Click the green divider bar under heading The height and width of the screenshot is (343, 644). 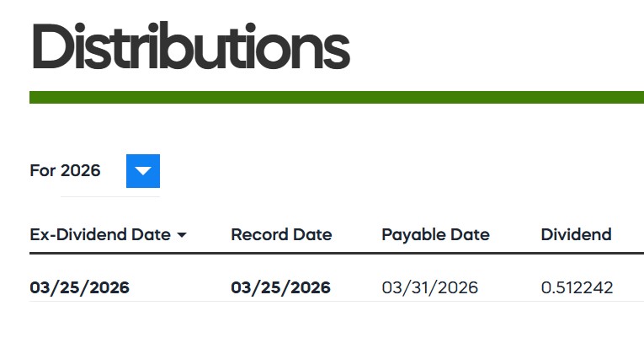tap(337, 97)
